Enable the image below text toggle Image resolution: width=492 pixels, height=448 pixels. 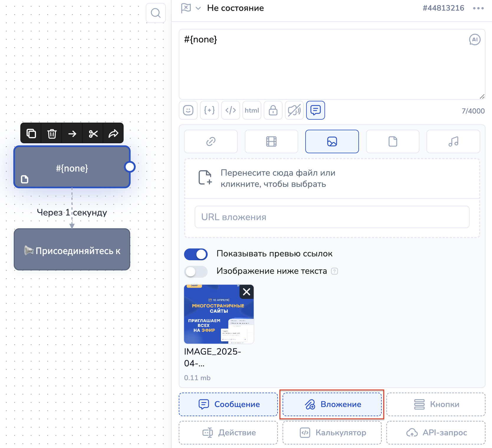tap(196, 271)
